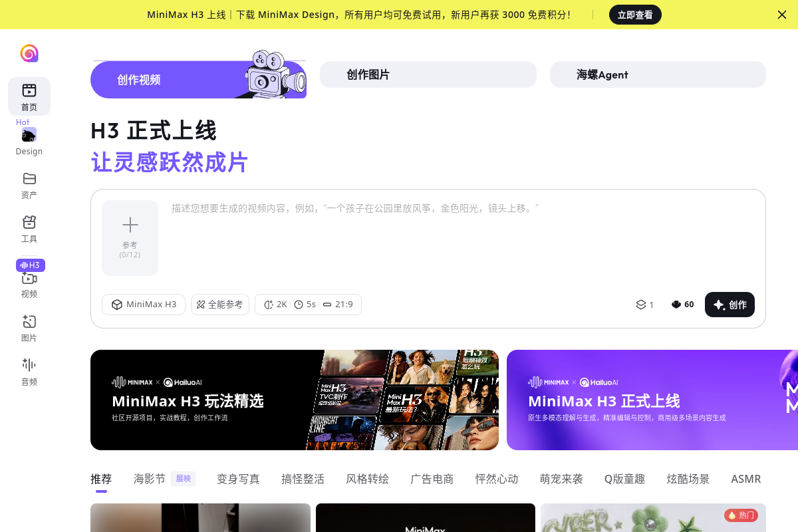Viewport: 798px width, 532px height.
Task: Click the H3 正式上线 headline text
Action: click(x=154, y=130)
